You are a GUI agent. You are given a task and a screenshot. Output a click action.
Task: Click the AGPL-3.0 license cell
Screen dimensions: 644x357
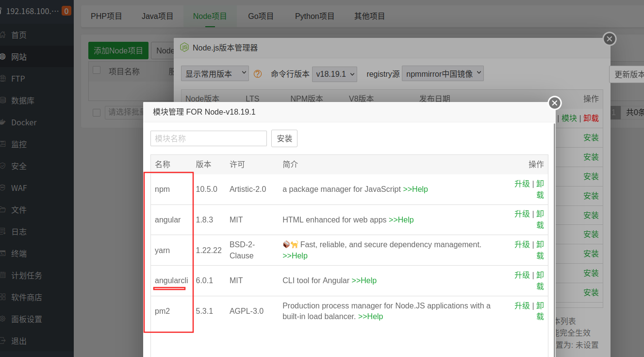pos(247,311)
